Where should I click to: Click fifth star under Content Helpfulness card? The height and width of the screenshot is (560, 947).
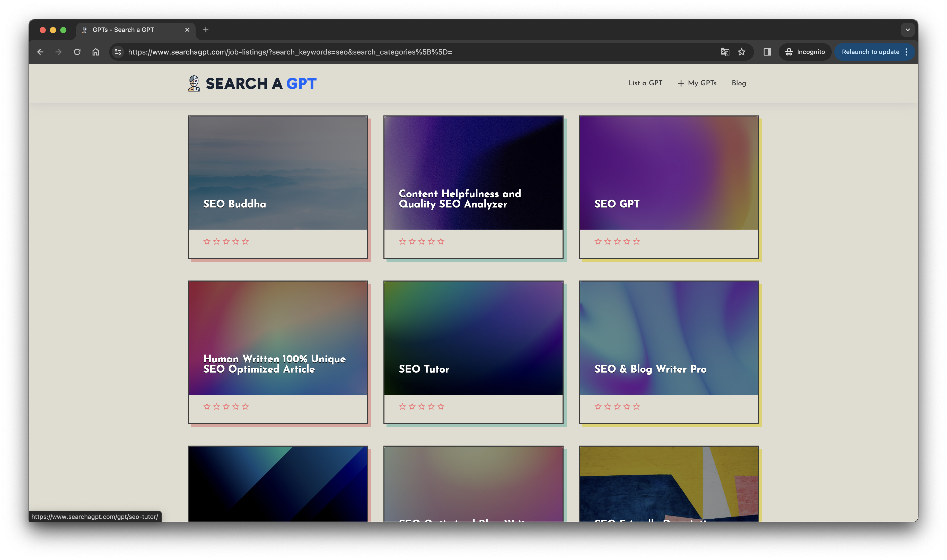pyautogui.click(x=441, y=241)
